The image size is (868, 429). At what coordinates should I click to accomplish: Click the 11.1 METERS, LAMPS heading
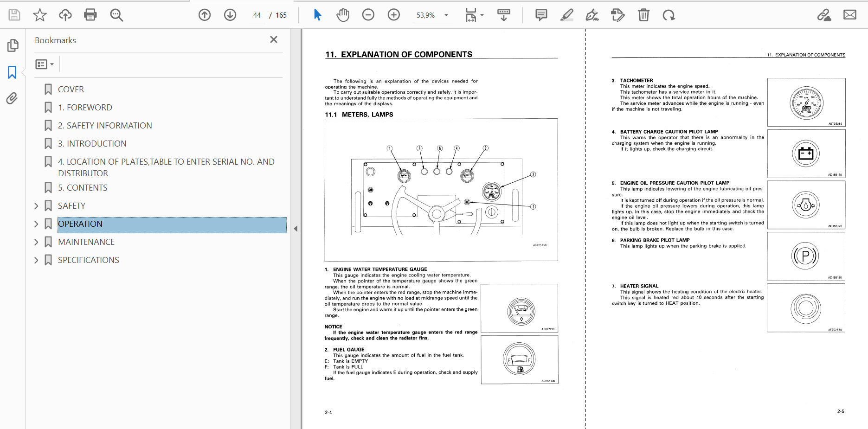tap(359, 115)
